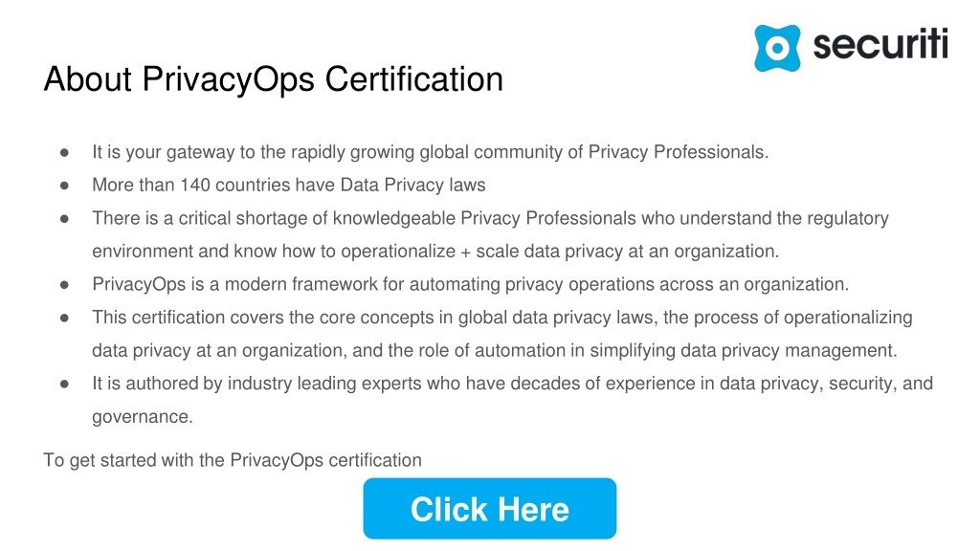Click the line starting 'data privacy at an organization'

pyautogui.click(x=495, y=351)
